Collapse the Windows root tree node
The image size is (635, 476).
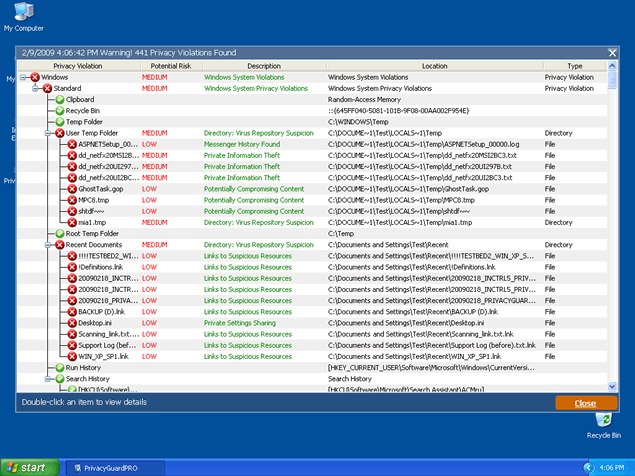pyautogui.click(x=23, y=77)
